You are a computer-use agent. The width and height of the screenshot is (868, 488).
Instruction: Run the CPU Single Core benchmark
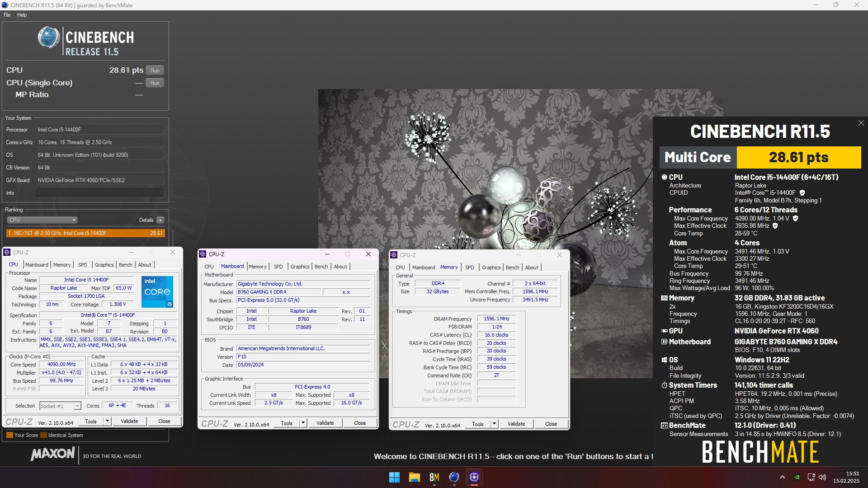[x=155, y=83]
